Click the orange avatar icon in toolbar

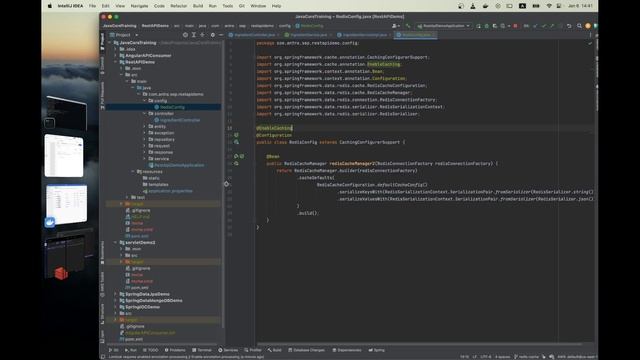588,26
